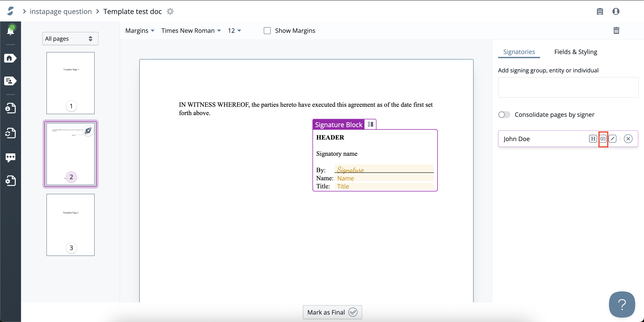Open the Times New Roman font dropdown

pyautogui.click(x=191, y=30)
